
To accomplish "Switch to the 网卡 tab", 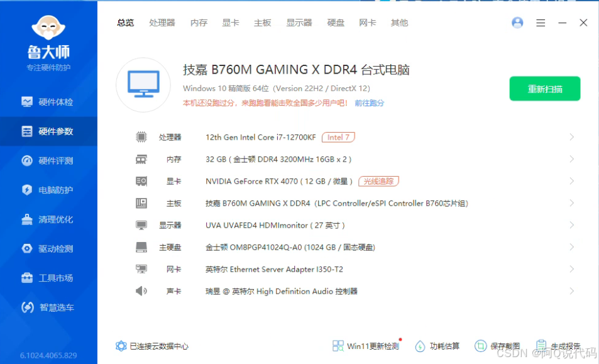I will point(368,23).
